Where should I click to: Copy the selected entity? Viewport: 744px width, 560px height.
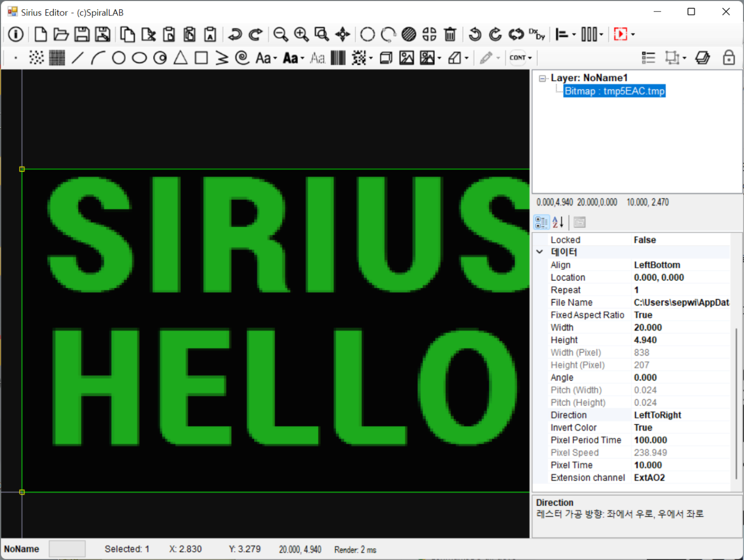(127, 34)
